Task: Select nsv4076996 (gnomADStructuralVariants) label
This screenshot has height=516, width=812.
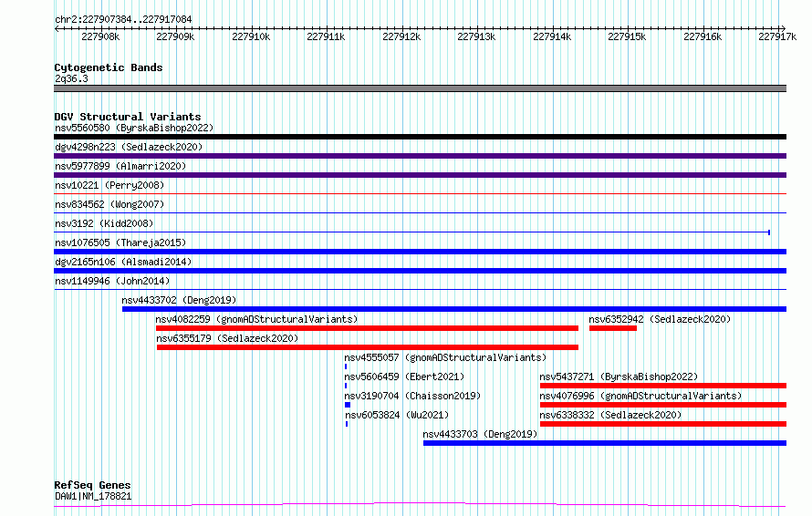Action: click(640, 396)
